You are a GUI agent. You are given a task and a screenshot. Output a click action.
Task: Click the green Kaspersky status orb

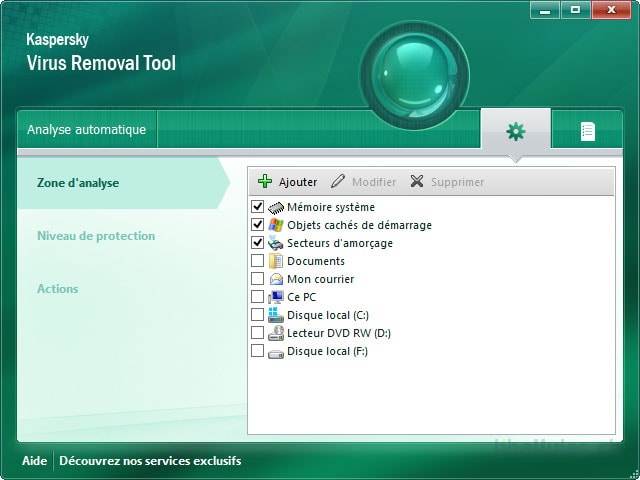pos(414,76)
